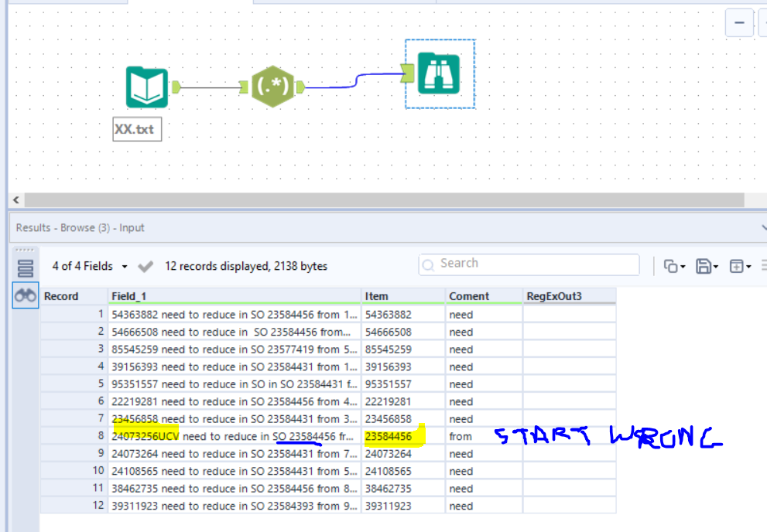Click Field_1 cell starting 23456858
Screen dimensions: 767x532
235,419
